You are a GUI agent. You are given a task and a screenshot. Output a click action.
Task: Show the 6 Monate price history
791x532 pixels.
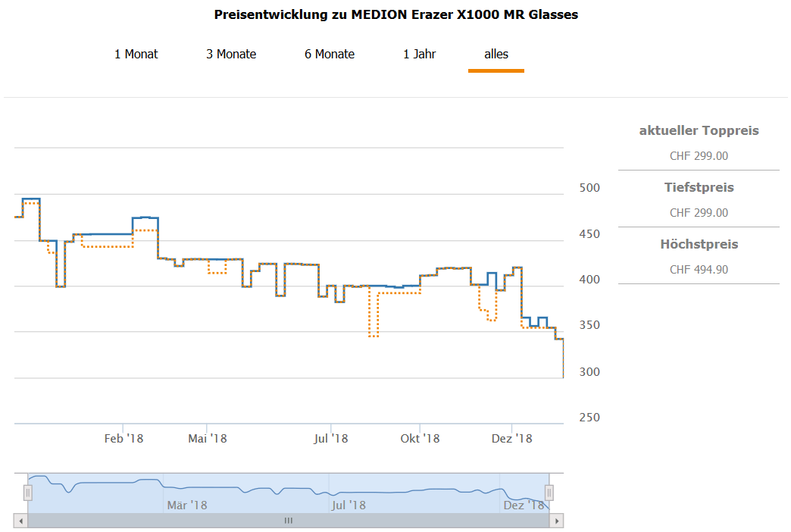[330, 54]
